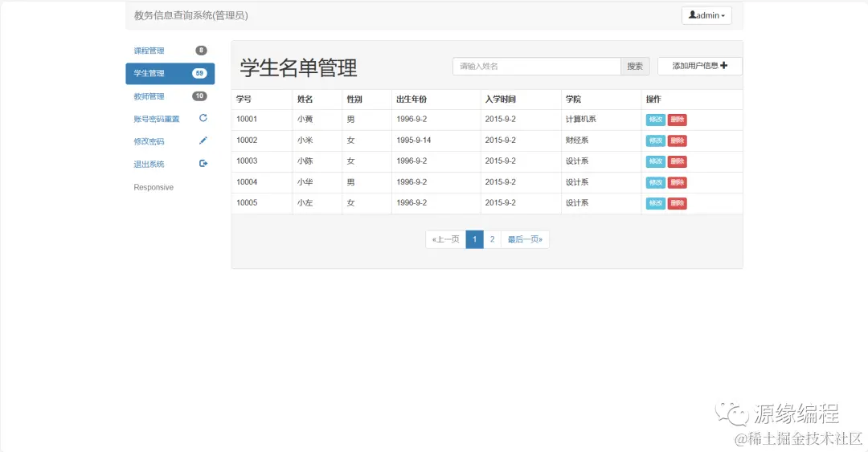
Task: Click 退出系统 sidebar item
Action: coord(170,165)
